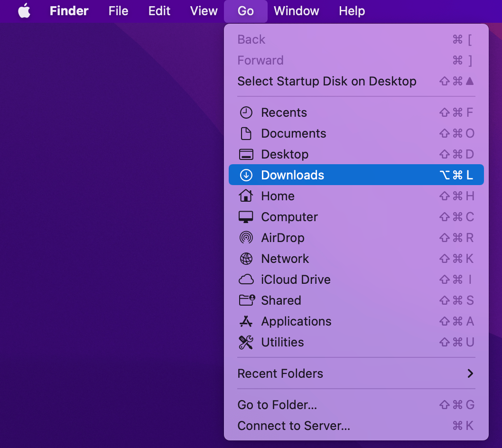Click the iCloud Drive cloud icon
Image resolution: width=502 pixels, height=448 pixels.
[246, 280]
